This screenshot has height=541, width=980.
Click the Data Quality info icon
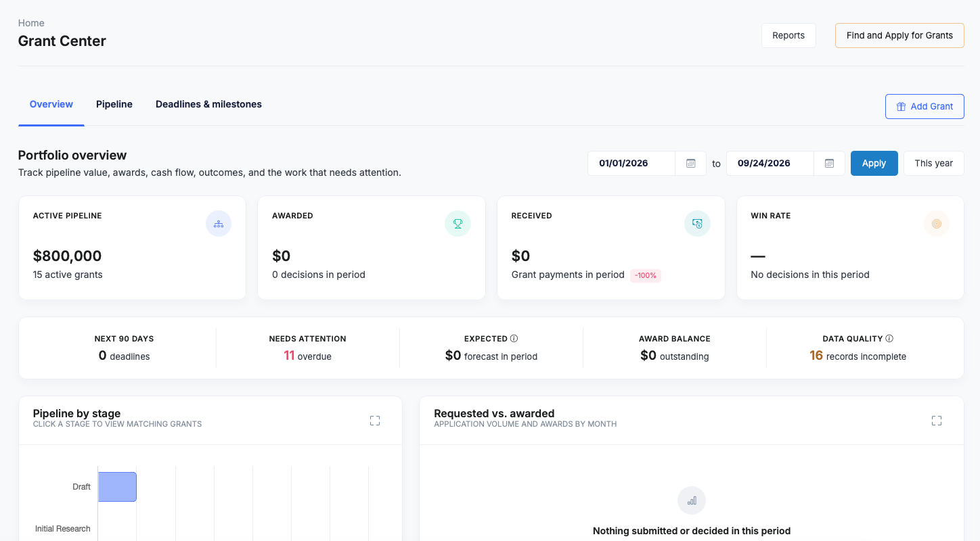click(889, 339)
